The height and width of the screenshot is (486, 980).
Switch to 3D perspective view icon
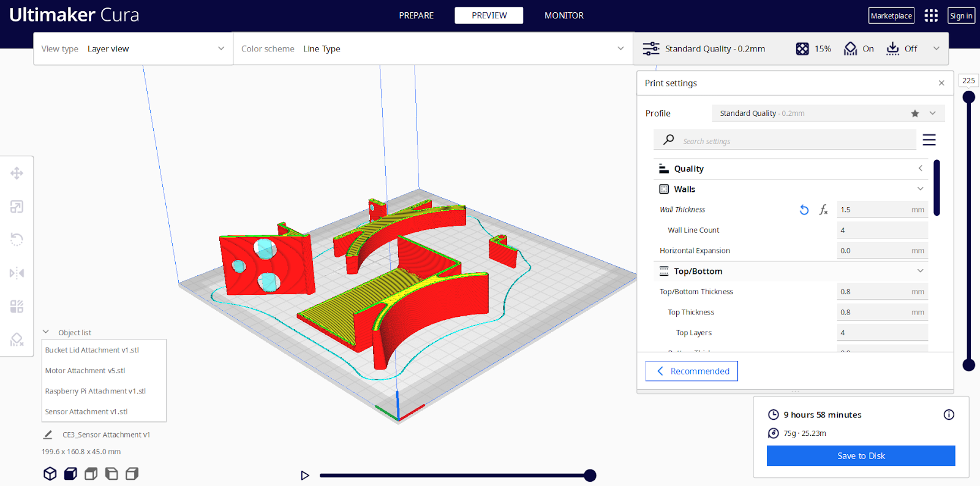coord(50,474)
